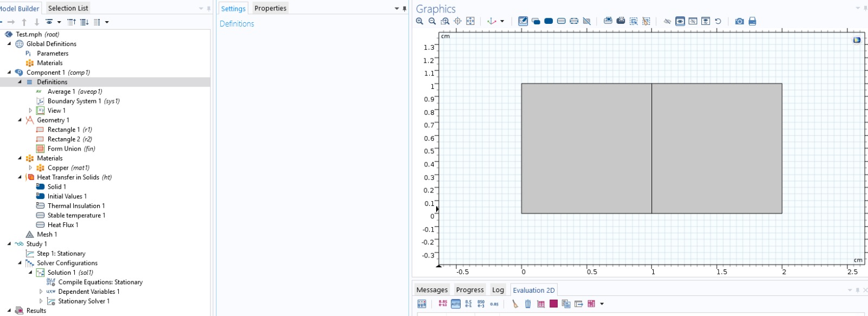Select the Mesh 1 node
This screenshot has width=868, height=316.
point(47,235)
